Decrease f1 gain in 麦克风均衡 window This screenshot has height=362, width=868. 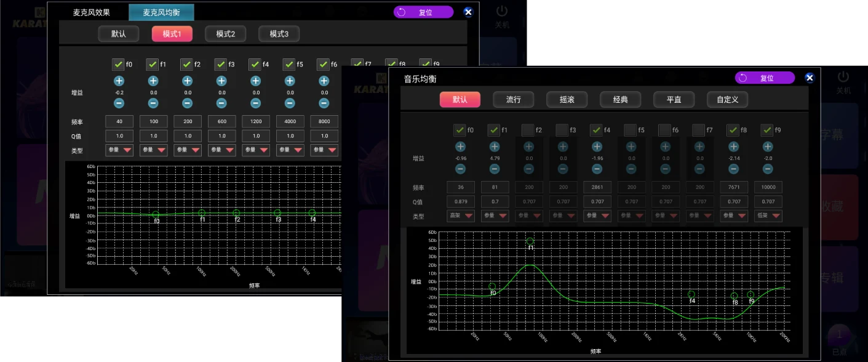pyautogui.click(x=153, y=103)
